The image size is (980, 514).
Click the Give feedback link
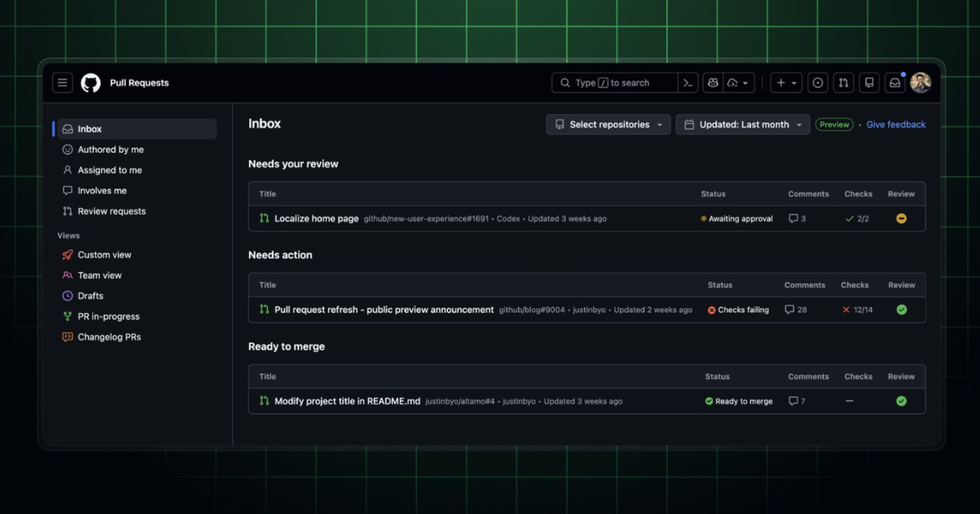click(x=896, y=125)
